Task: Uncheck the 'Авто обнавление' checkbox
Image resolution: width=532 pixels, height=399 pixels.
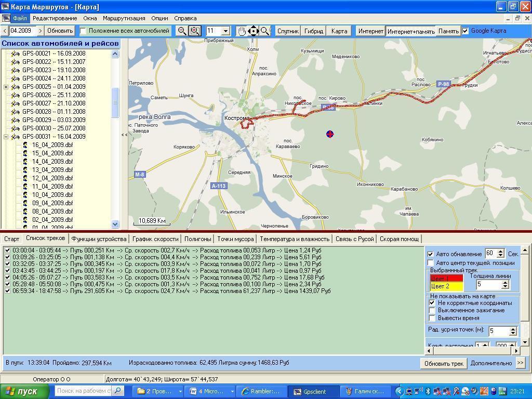Action: [431, 254]
